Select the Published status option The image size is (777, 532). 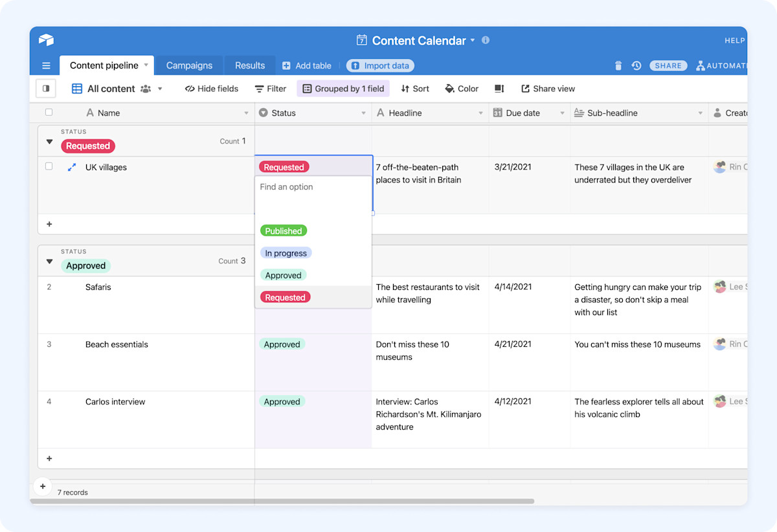[x=284, y=230]
